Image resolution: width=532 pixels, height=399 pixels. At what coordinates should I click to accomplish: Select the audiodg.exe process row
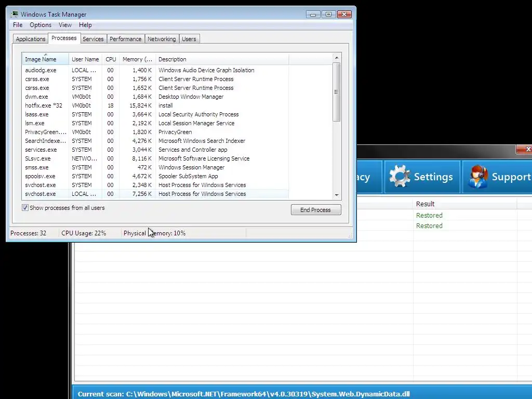pyautogui.click(x=155, y=70)
